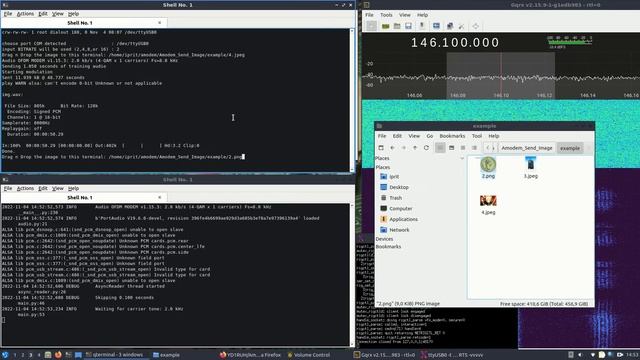
Task: Open Gqrx configure I/O devices green card icon
Action: [x=385, y=26]
